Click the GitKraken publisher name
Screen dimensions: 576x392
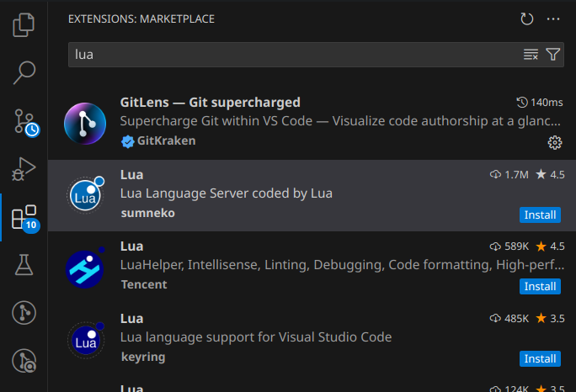[167, 140]
